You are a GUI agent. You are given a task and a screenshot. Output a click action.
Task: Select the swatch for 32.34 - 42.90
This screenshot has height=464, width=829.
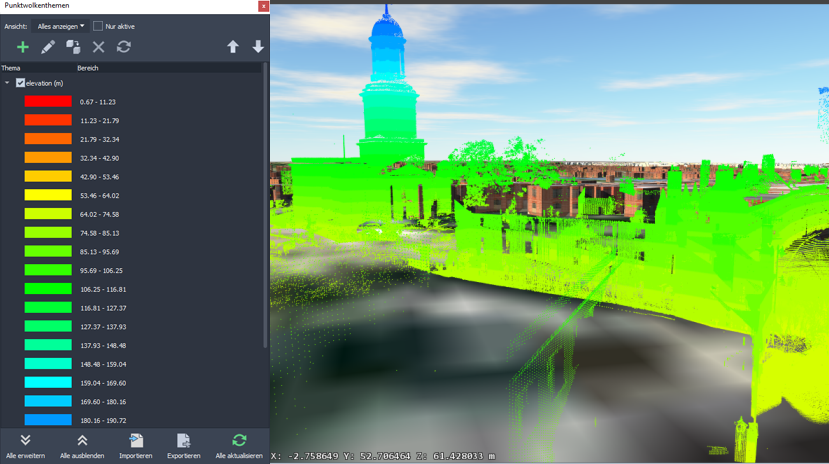[x=48, y=157]
